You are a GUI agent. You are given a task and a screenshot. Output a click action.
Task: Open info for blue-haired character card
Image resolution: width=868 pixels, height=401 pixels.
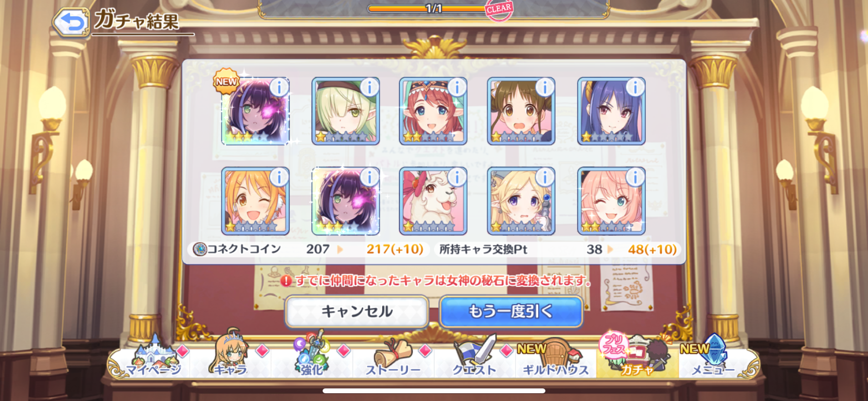(635, 87)
